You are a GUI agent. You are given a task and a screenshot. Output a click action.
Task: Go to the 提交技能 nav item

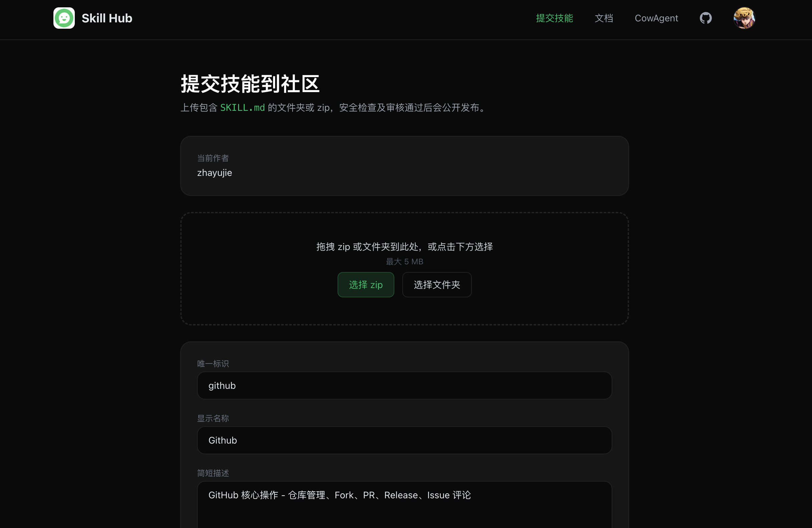[x=555, y=18]
